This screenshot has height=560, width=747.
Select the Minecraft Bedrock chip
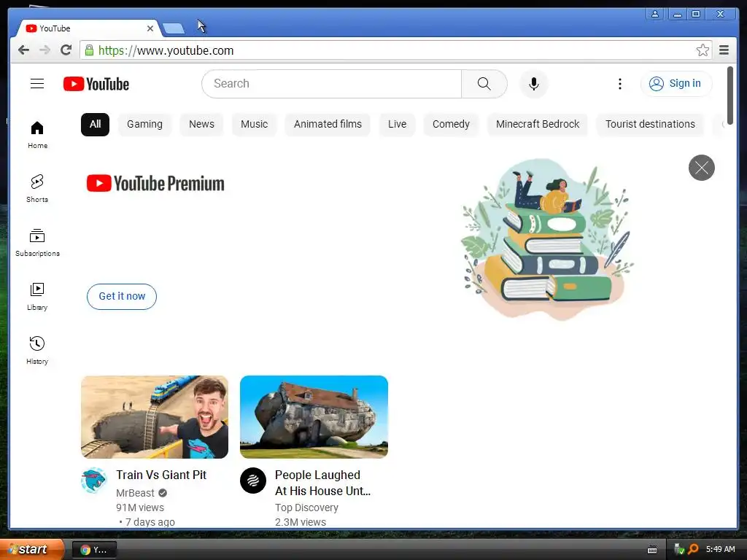(x=538, y=124)
